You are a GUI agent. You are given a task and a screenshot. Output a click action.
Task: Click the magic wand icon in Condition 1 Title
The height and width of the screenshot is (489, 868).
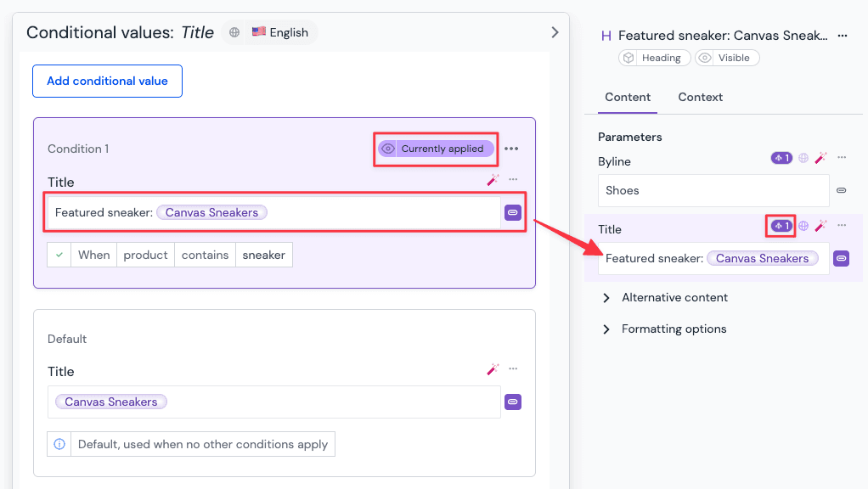click(493, 180)
